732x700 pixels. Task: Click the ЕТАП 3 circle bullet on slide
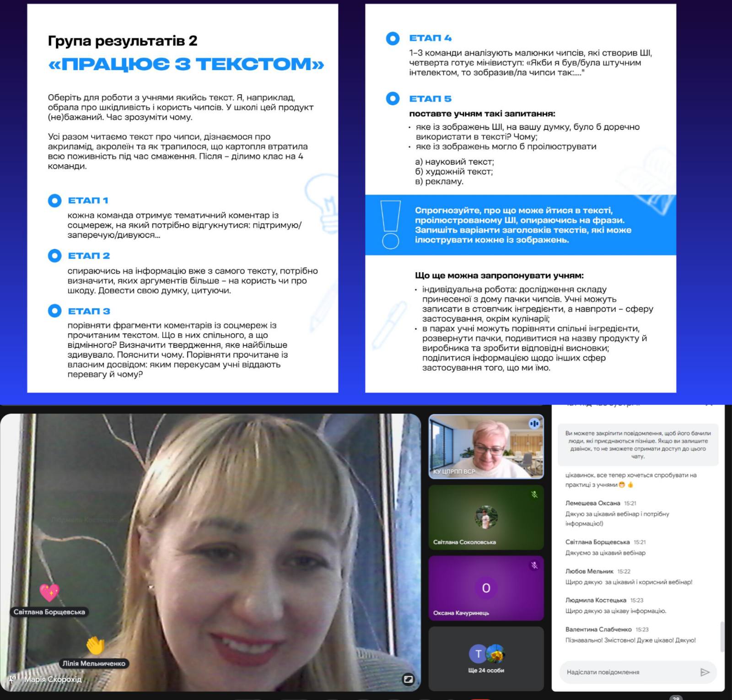tap(54, 311)
